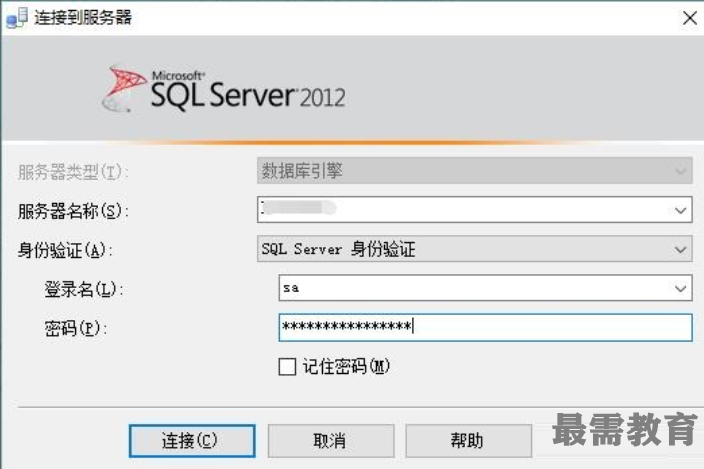Viewport: 704px width, 469px height.
Task: Close the 连接到服务器 dialog
Action: [x=690, y=18]
